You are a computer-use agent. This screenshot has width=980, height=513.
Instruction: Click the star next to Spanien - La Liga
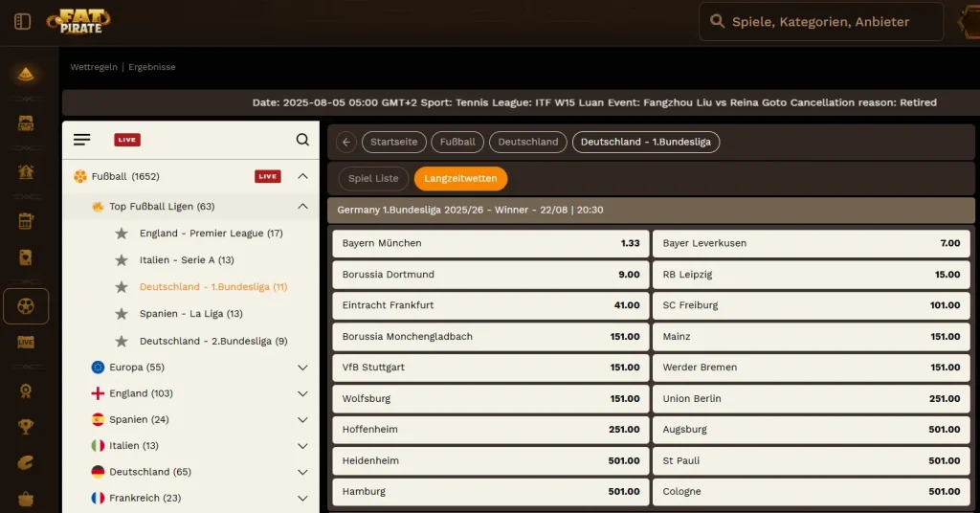(x=122, y=314)
